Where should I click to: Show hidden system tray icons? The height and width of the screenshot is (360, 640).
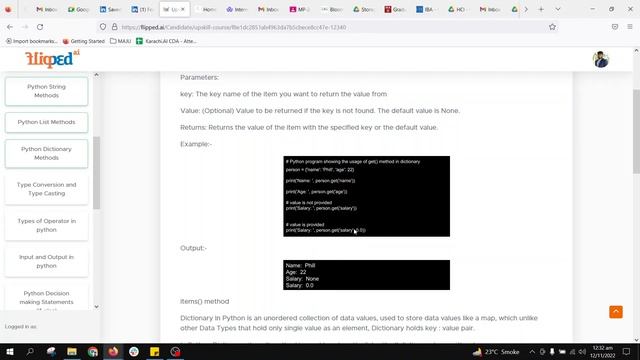pos(532,351)
